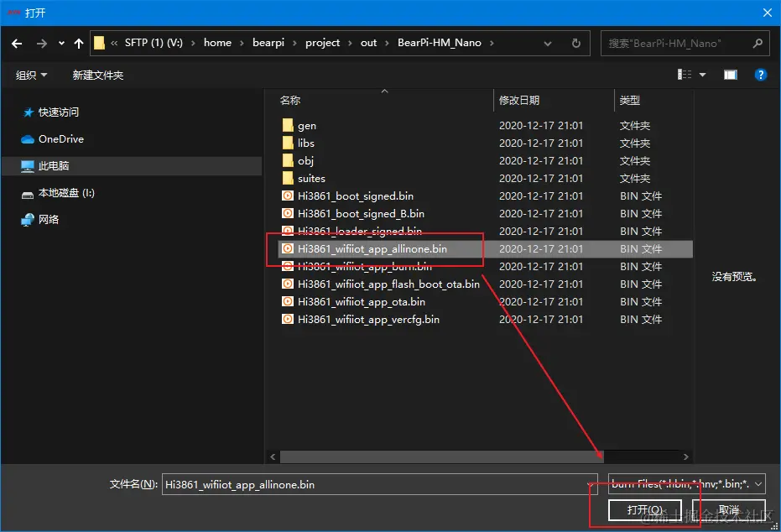Select the obj folder icon
Image resolution: width=781 pixels, height=532 pixels.
pos(288,160)
